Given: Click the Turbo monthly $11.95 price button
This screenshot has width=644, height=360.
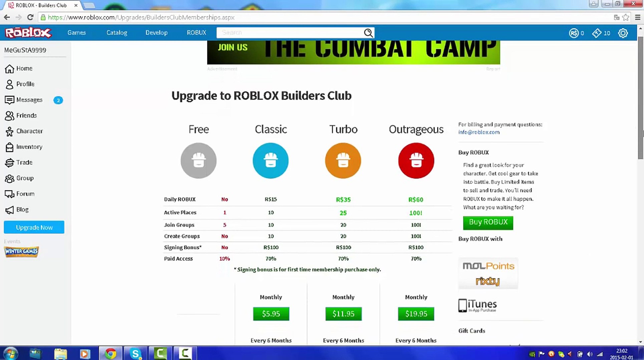Looking at the screenshot, I should [343, 314].
